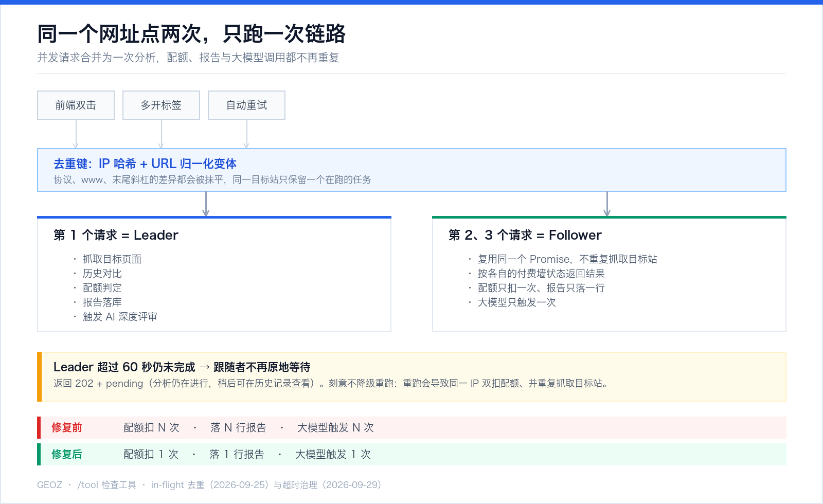Click Leader 超过 60 秒仍未完成 heading
The image size is (823, 504).
(182, 367)
